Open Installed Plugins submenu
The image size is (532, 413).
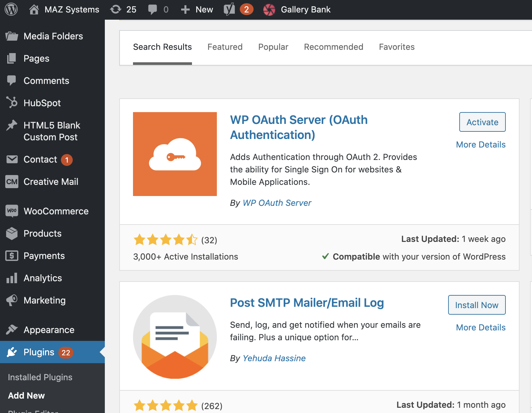click(x=40, y=377)
